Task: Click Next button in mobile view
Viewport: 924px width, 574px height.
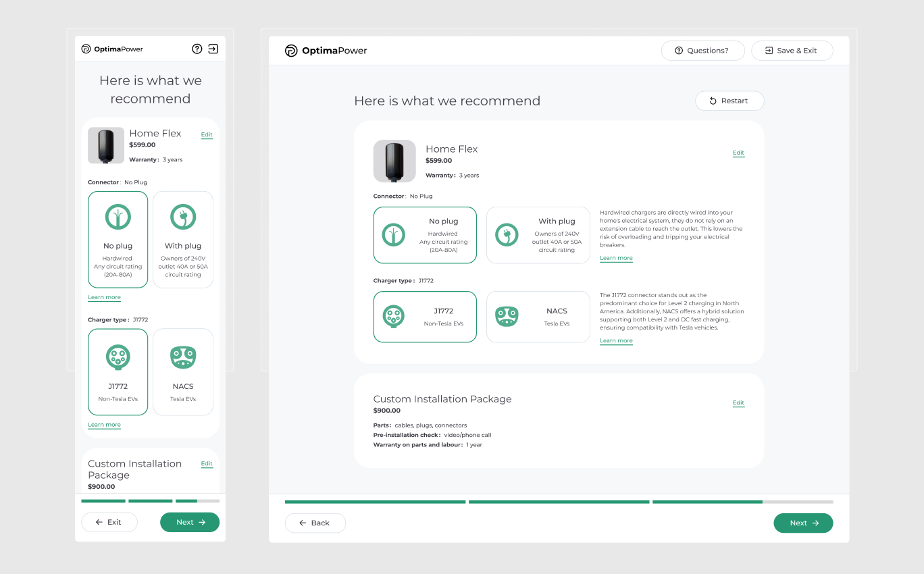Action: tap(190, 522)
